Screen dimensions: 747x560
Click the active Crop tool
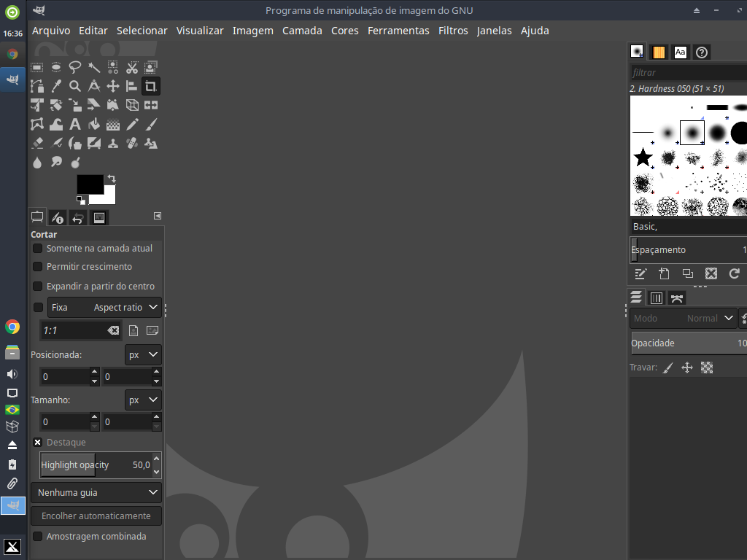tap(151, 86)
